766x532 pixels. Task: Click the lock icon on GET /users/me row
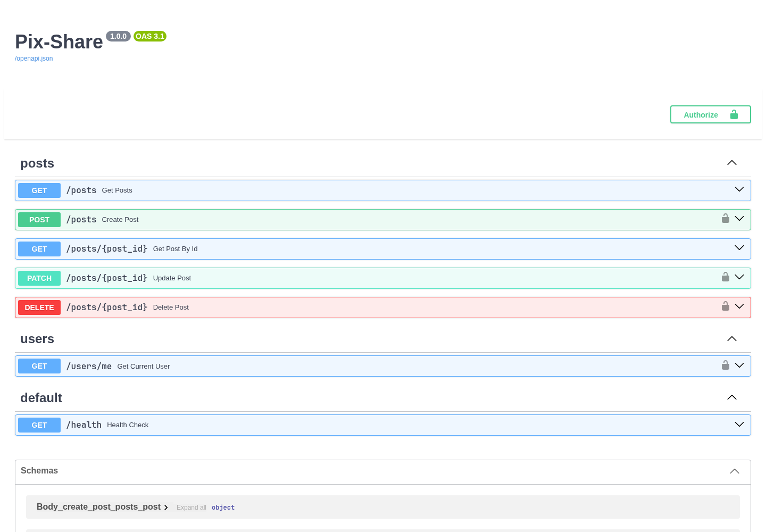(x=726, y=365)
